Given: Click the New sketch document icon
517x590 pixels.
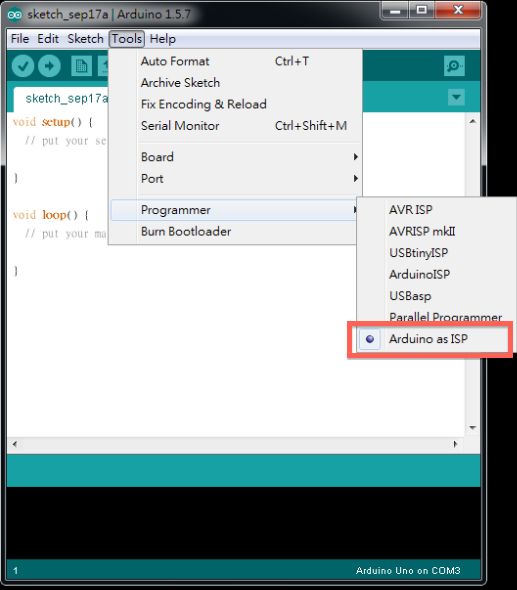Looking at the screenshot, I should click(81, 66).
